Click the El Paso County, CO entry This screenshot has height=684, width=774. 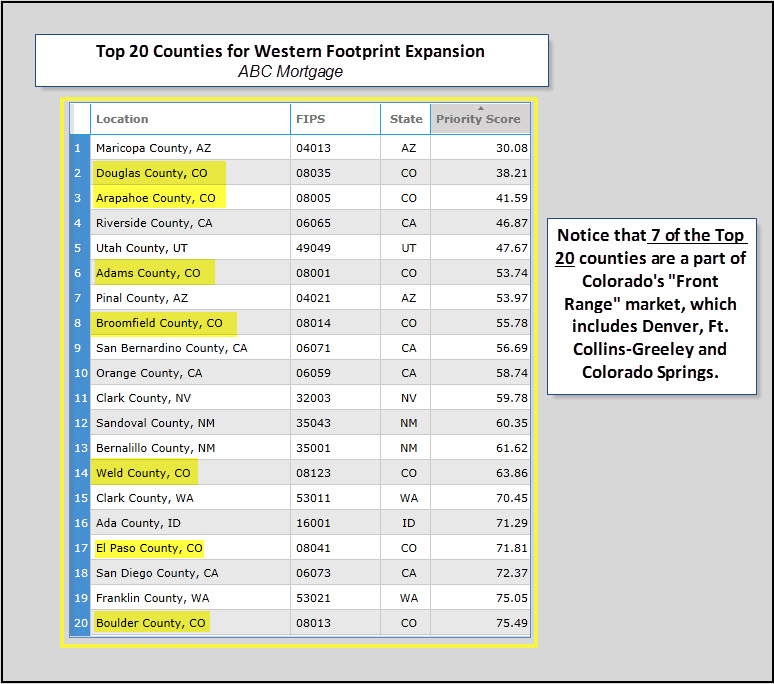[149, 548]
